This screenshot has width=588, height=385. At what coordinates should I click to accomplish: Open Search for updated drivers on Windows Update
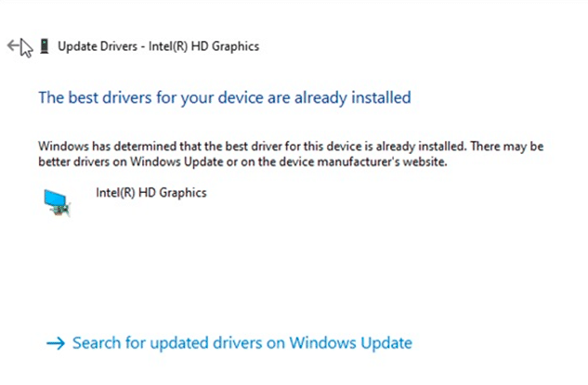pyautogui.click(x=229, y=343)
